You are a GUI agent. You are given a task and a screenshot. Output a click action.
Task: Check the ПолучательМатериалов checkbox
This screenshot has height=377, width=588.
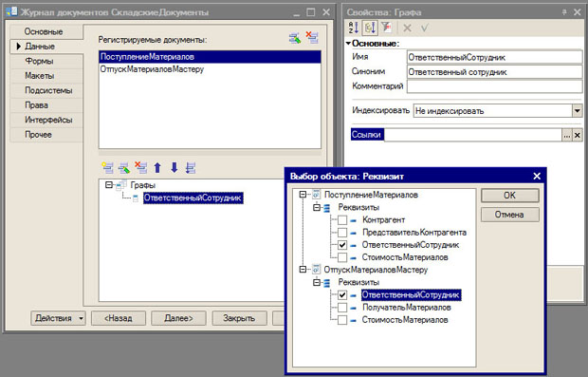click(x=342, y=308)
